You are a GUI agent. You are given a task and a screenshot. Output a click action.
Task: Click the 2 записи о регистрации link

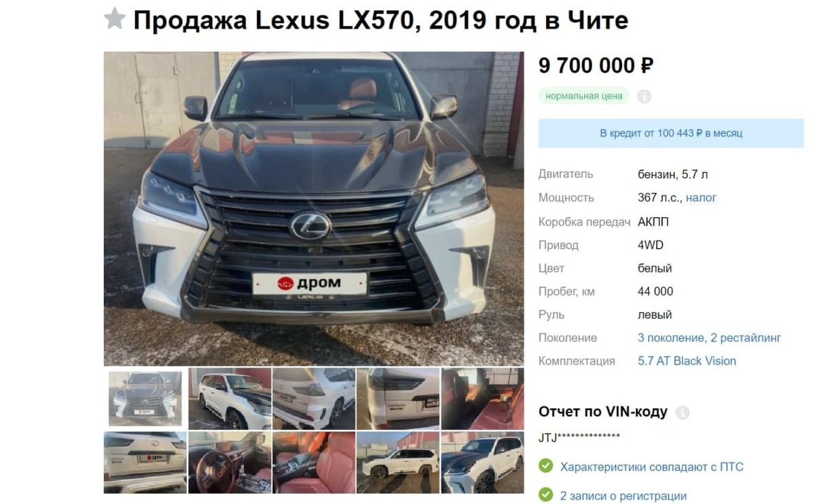(x=623, y=496)
